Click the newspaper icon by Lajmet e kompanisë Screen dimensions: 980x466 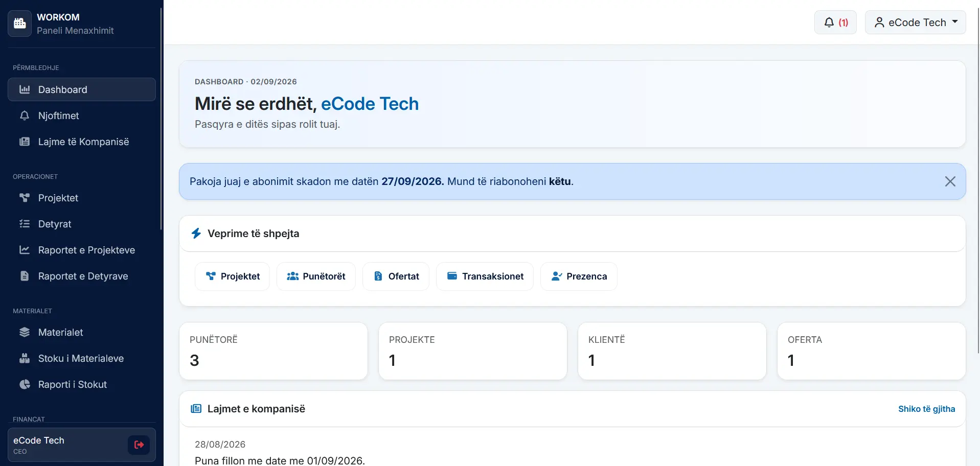(196, 409)
